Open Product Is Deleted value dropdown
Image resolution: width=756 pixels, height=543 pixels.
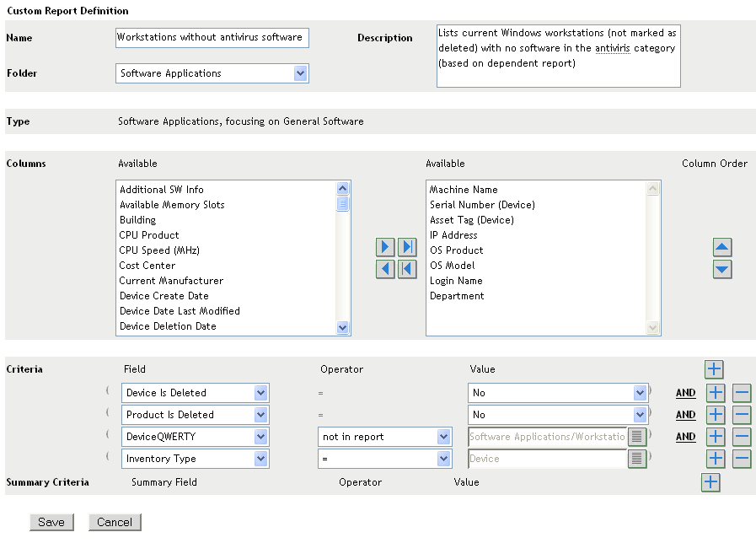click(x=639, y=415)
